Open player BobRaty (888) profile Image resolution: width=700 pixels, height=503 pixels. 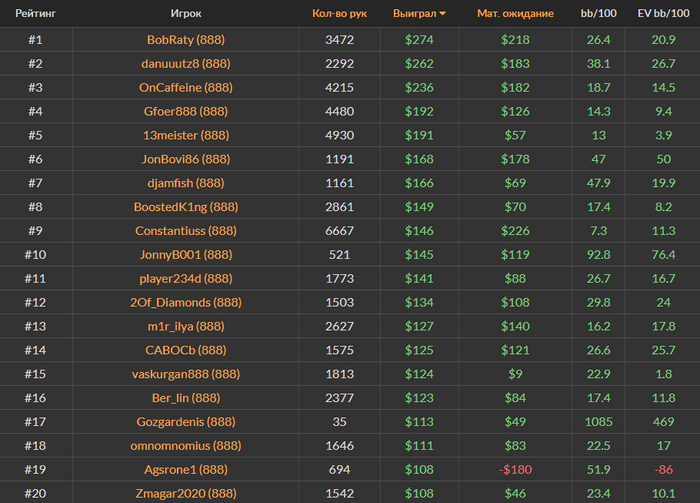point(187,39)
